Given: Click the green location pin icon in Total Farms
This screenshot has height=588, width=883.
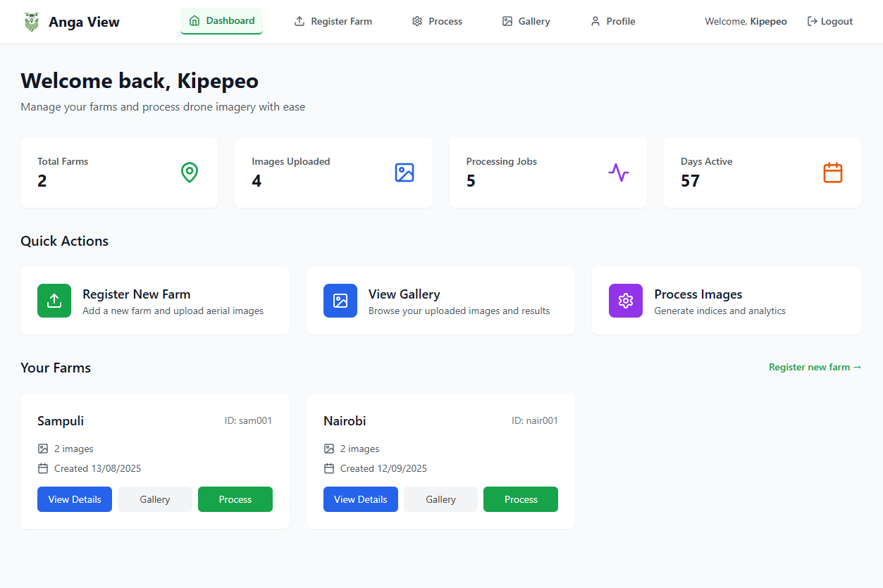Looking at the screenshot, I should pyautogui.click(x=190, y=173).
